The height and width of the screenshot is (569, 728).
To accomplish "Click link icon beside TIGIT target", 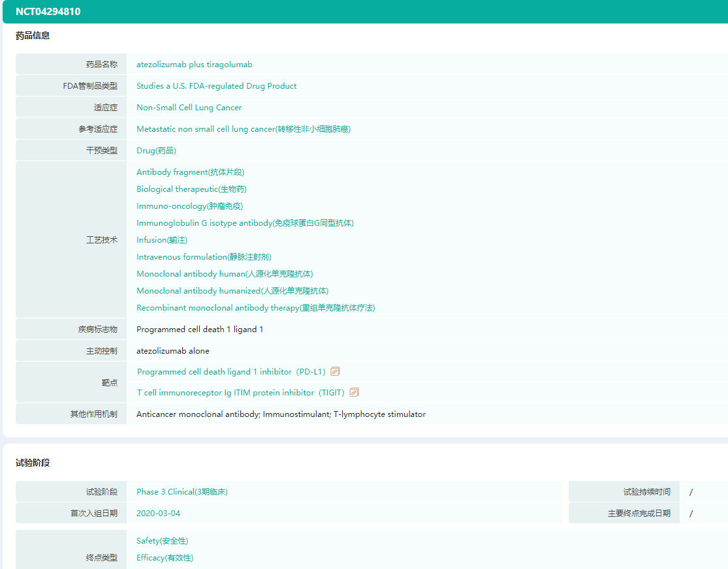I will (x=354, y=392).
